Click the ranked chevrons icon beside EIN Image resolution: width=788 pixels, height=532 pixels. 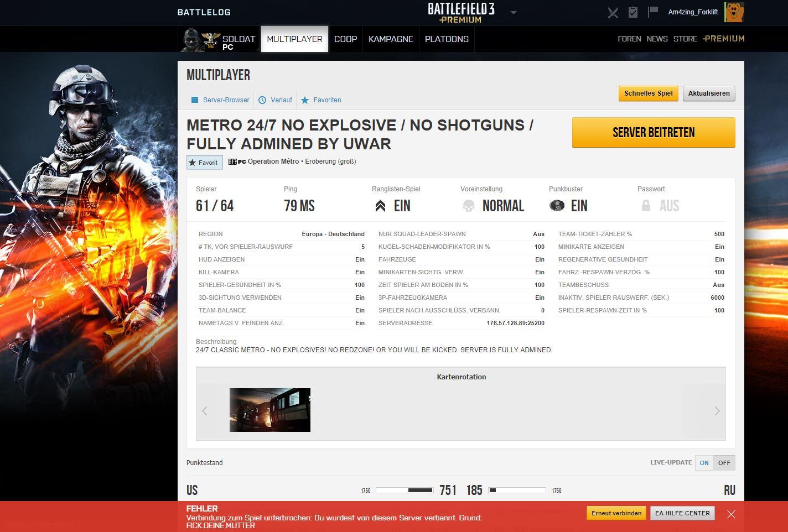[380, 206]
